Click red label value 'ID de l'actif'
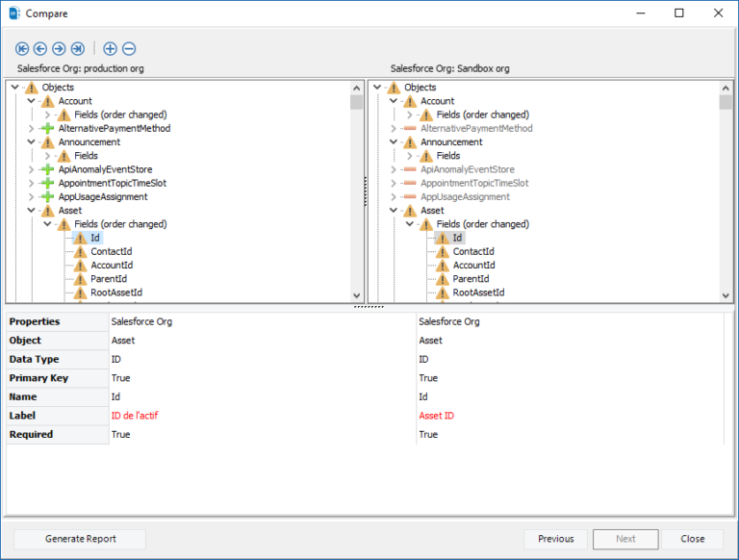The height and width of the screenshot is (560, 739). coord(135,416)
